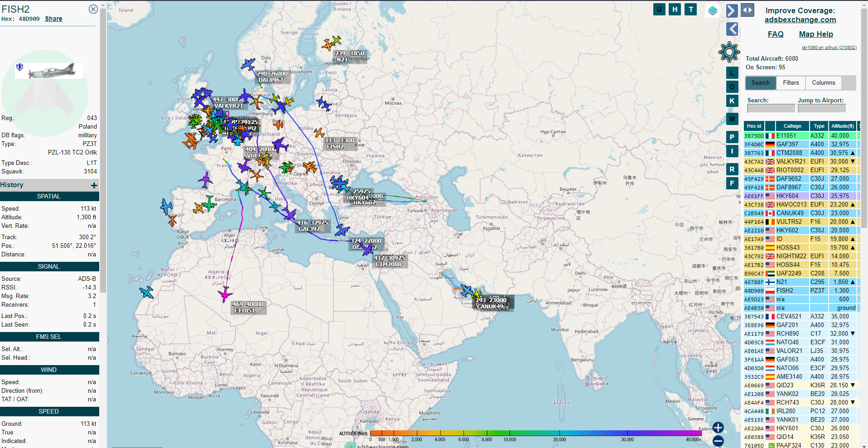
Task: Zoom out with the map minus button
Action: 718,440
